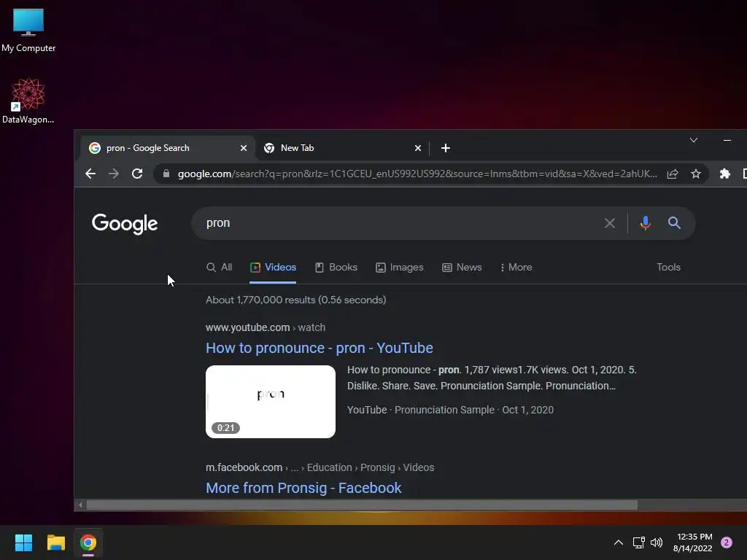Click the address bar URL
This screenshot has height=560, width=747.
point(417,174)
